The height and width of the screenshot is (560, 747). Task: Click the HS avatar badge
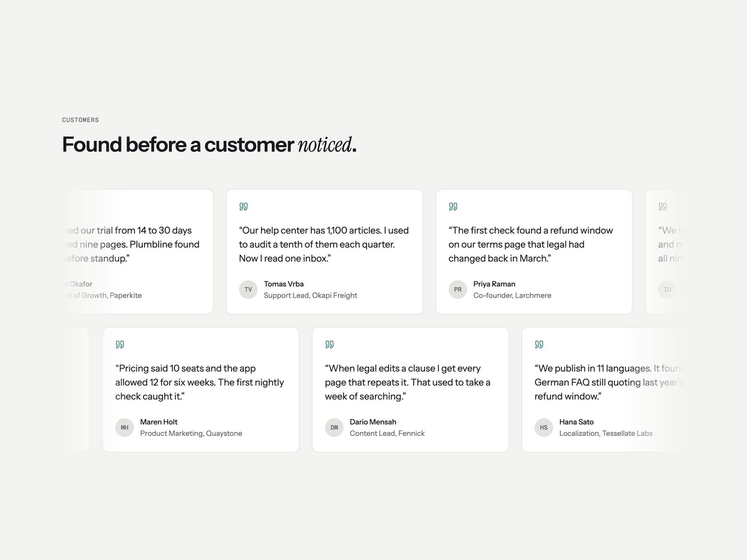click(543, 427)
